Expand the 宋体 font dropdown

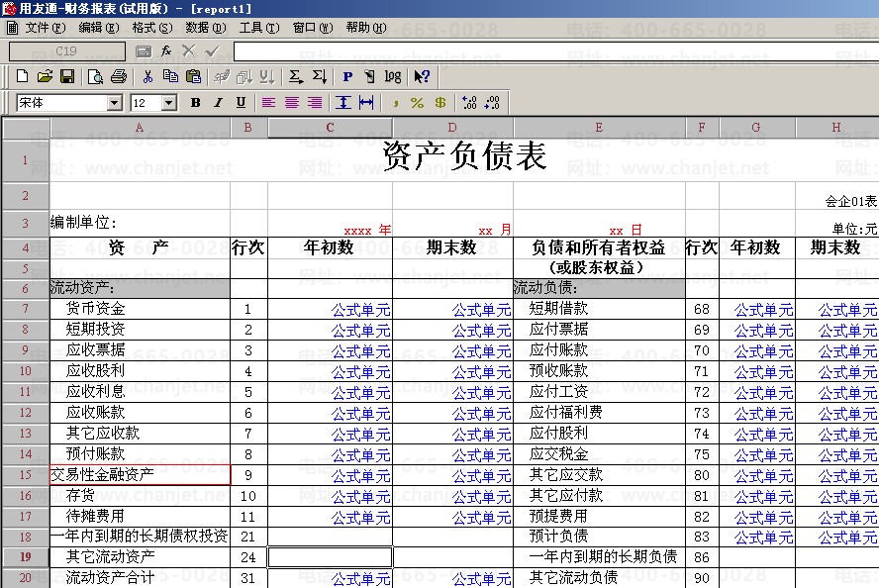pyautogui.click(x=115, y=103)
